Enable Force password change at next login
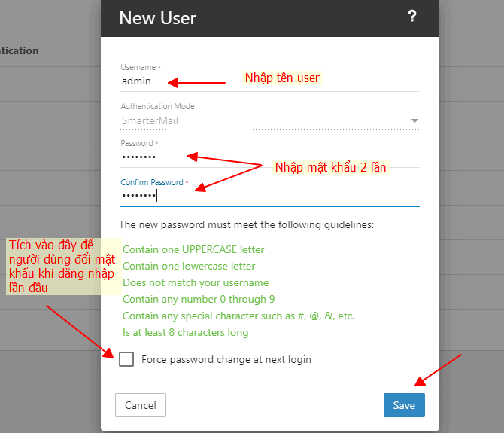504x433 pixels. point(126,359)
